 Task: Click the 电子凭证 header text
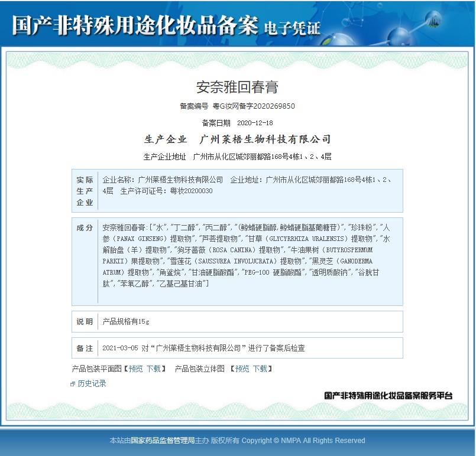point(292,28)
